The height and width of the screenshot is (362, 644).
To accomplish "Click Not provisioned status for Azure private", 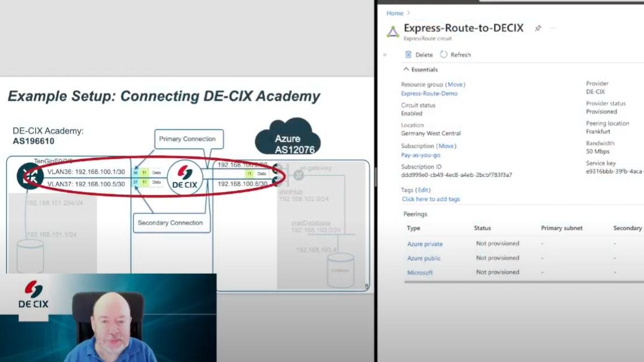I will (x=497, y=244).
